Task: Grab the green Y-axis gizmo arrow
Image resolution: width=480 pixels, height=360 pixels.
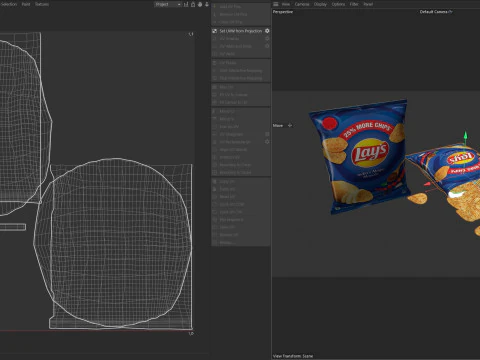Action: tap(465, 136)
